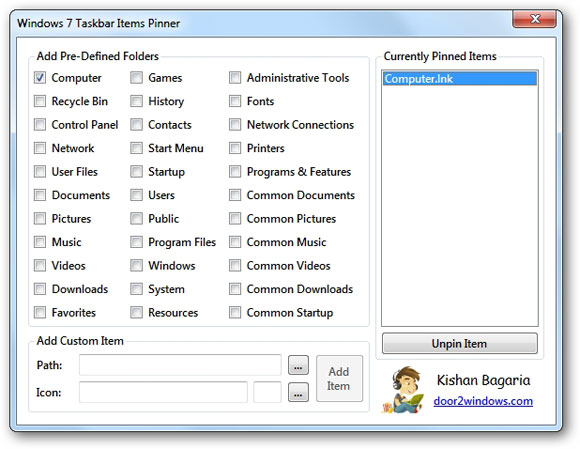Enable the Recycle Bin checkbox
The width and height of the screenshot is (580, 449).
pos(40,101)
